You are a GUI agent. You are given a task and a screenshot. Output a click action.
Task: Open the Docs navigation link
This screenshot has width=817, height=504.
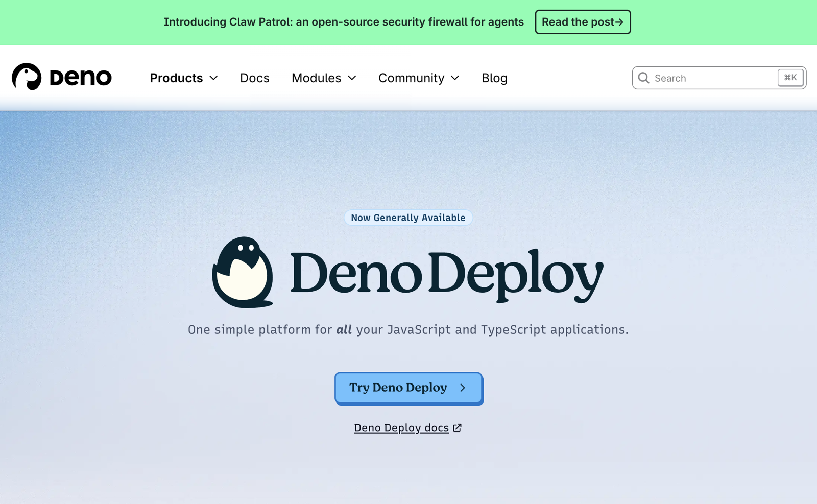click(254, 78)
